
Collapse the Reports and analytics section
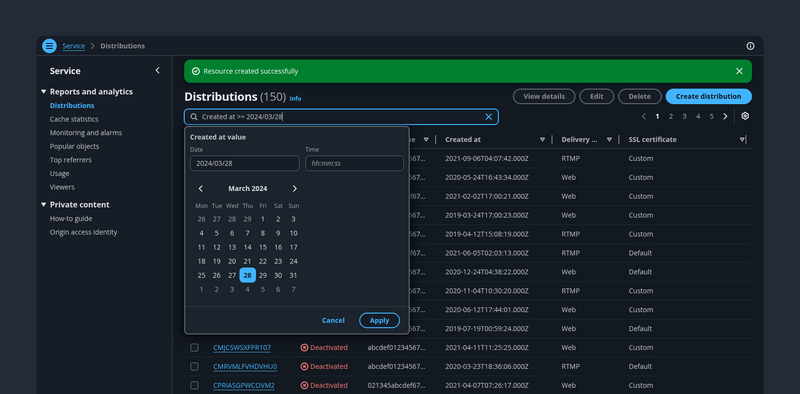(43, 92)
